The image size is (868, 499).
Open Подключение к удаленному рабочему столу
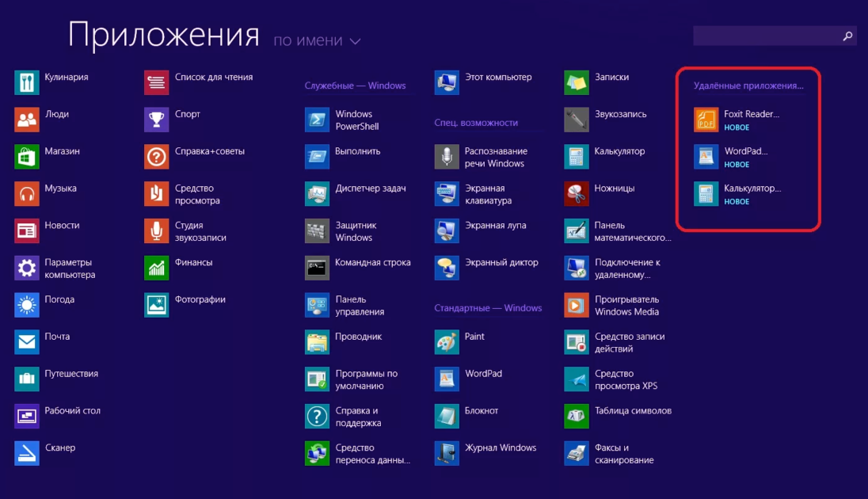point(577,268)
